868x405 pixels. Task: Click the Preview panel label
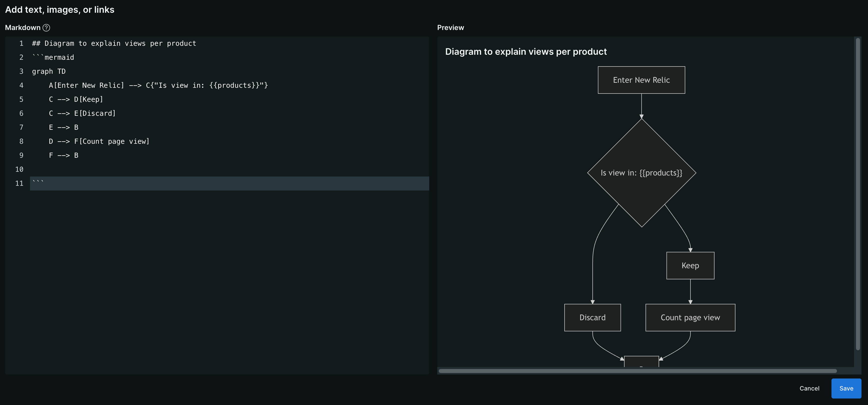pos(451,27)
